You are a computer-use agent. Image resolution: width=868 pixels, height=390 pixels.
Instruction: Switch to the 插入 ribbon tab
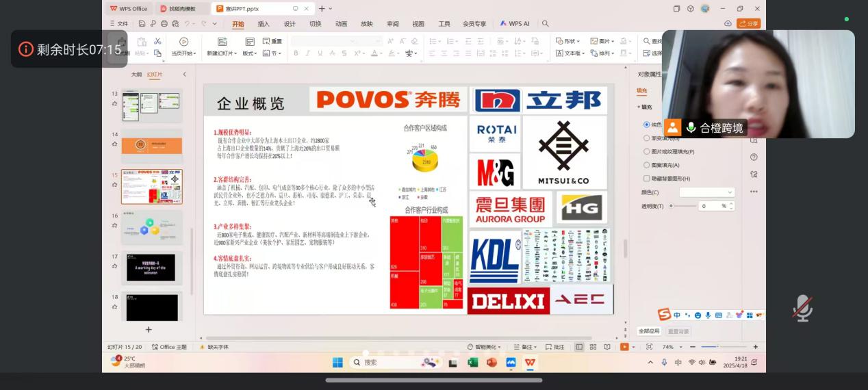tap(264, 24)
